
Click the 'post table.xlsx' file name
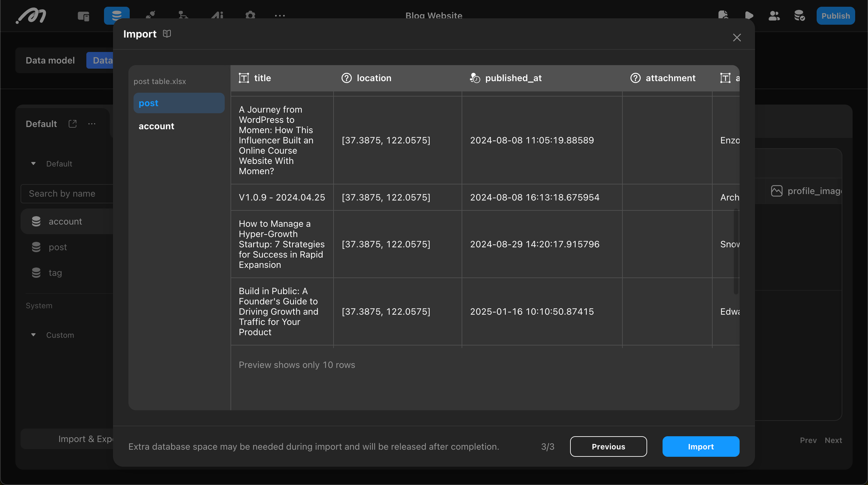pyautogui.click(x=160, y=81)
